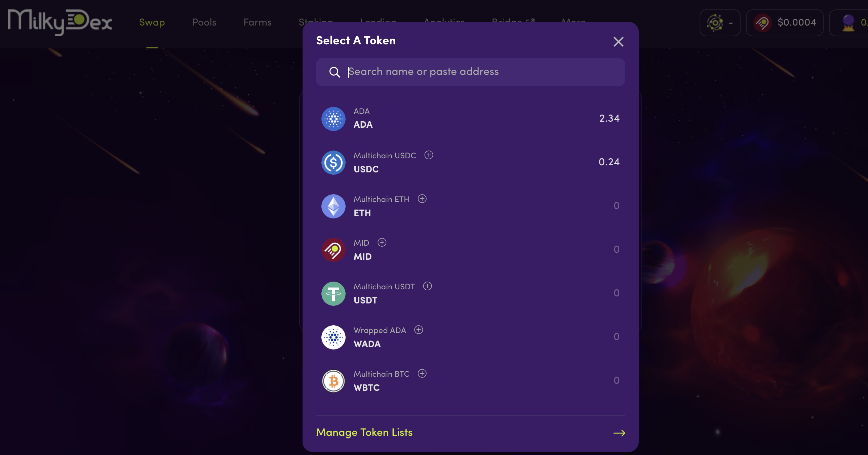Focus the search name or address field

[470, 72]
